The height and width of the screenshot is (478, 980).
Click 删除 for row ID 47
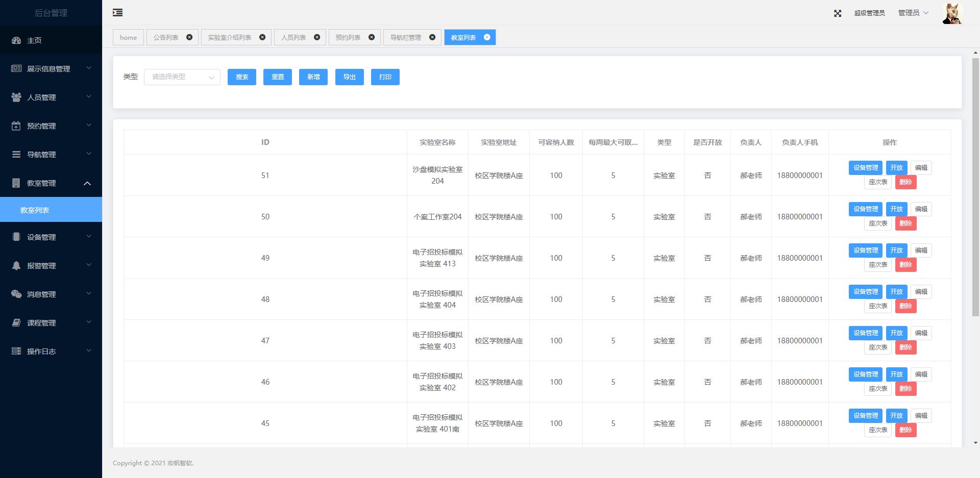click(x=906, y=347)
